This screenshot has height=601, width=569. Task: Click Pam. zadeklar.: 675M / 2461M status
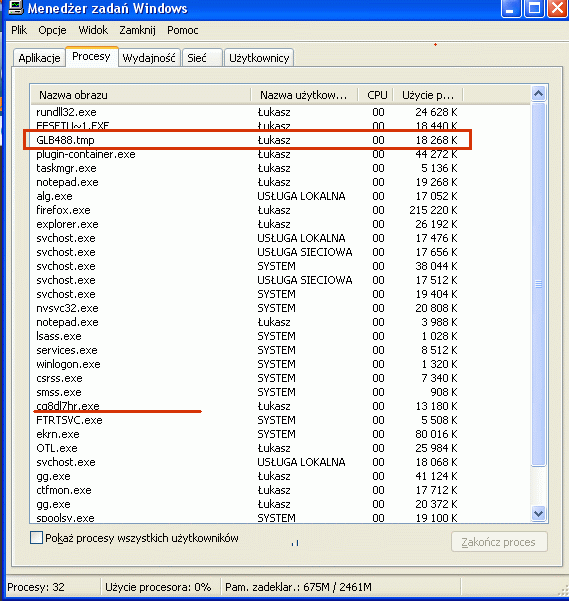coord(298,587)
